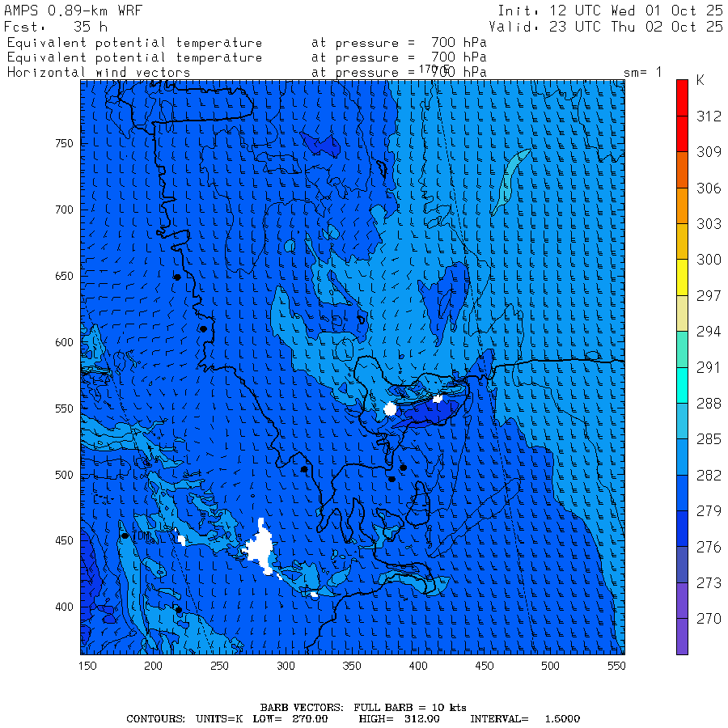Select the orange-red band between 306 and 309
The height and width of the screenshot is (728, 728).
point(682,170)
